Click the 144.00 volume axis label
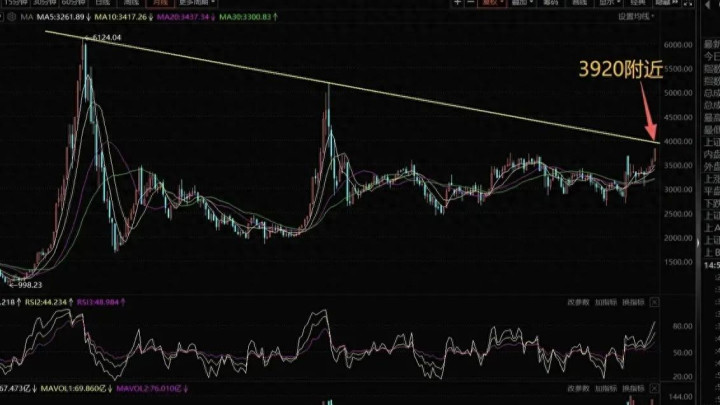The image size is (720, 405). [681, 396]
